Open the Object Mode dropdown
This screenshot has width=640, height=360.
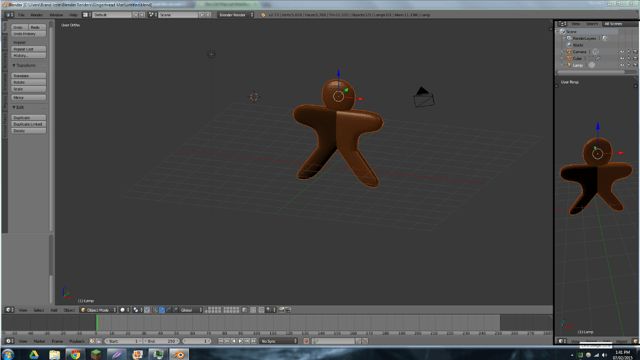[98, 310]
